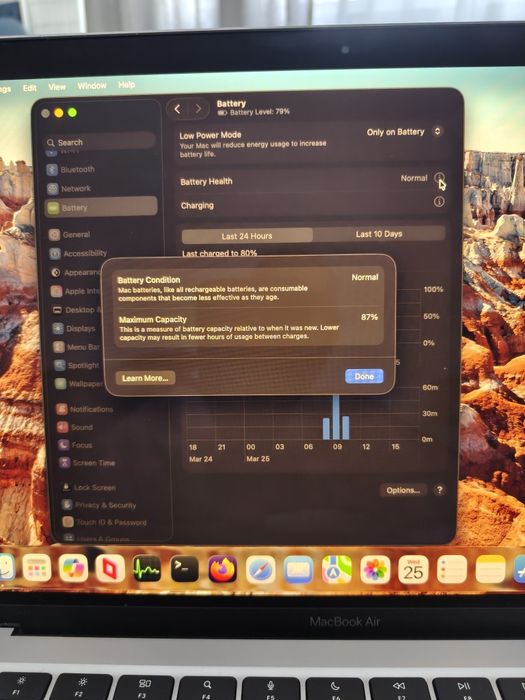The height and width of the screenshot is (700, 525).
Task: Open Copilot app in the Dock
Action: pos(74,568)
